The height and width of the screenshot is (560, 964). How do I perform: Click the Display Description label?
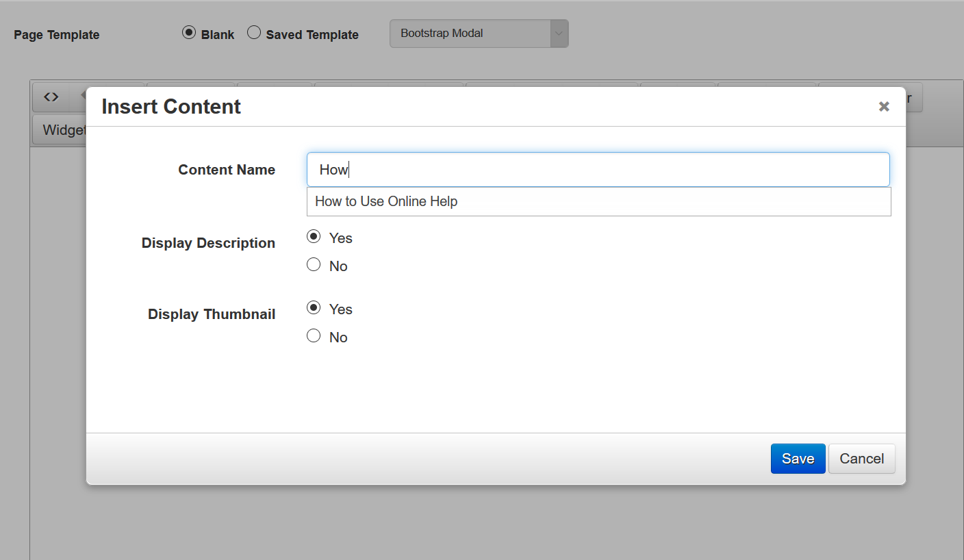click(x=208, y=243)
